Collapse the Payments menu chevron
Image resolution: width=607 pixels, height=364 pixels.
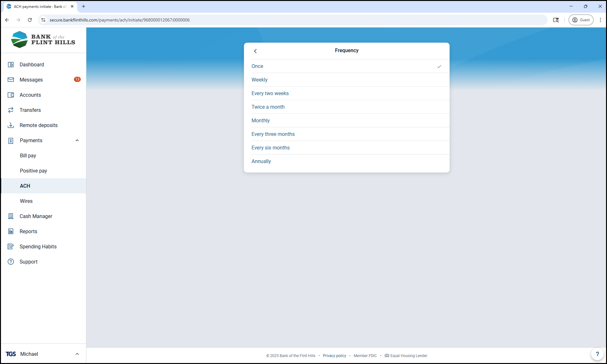point(77,140)
